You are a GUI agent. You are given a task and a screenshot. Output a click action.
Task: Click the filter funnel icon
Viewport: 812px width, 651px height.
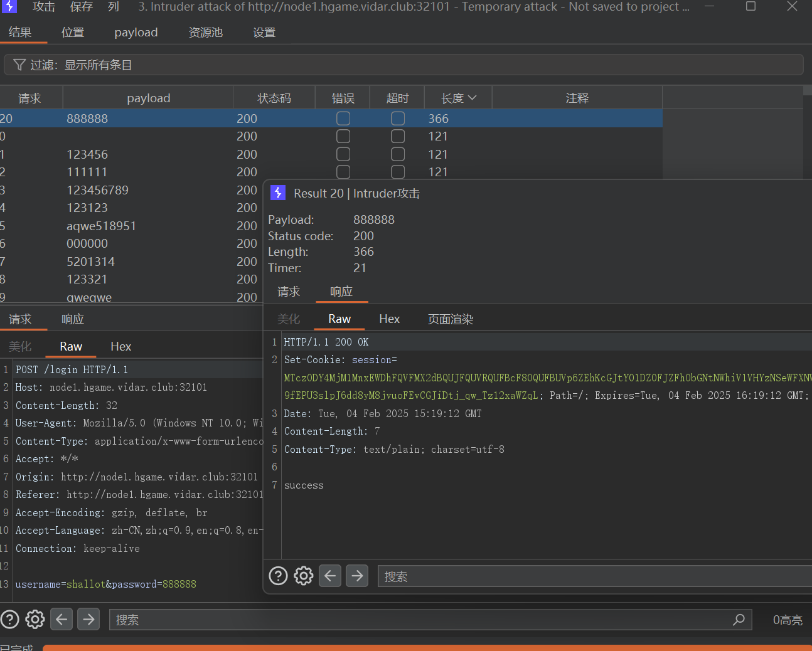point(19,65)
